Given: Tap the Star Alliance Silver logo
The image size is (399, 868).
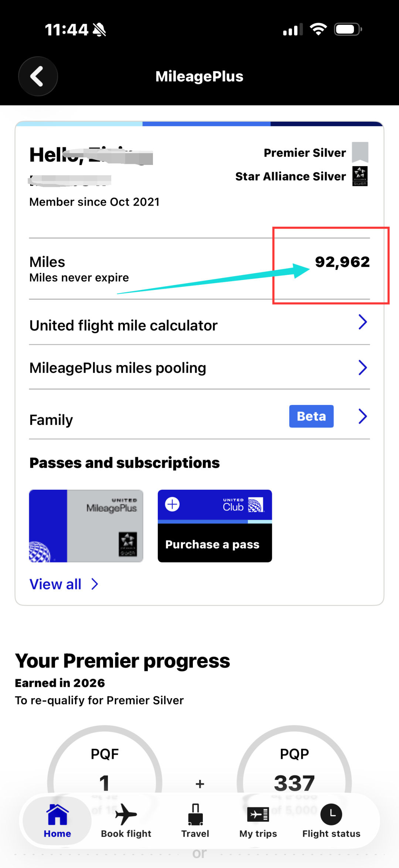Looking at the screenshot, I should coord(360,176).
